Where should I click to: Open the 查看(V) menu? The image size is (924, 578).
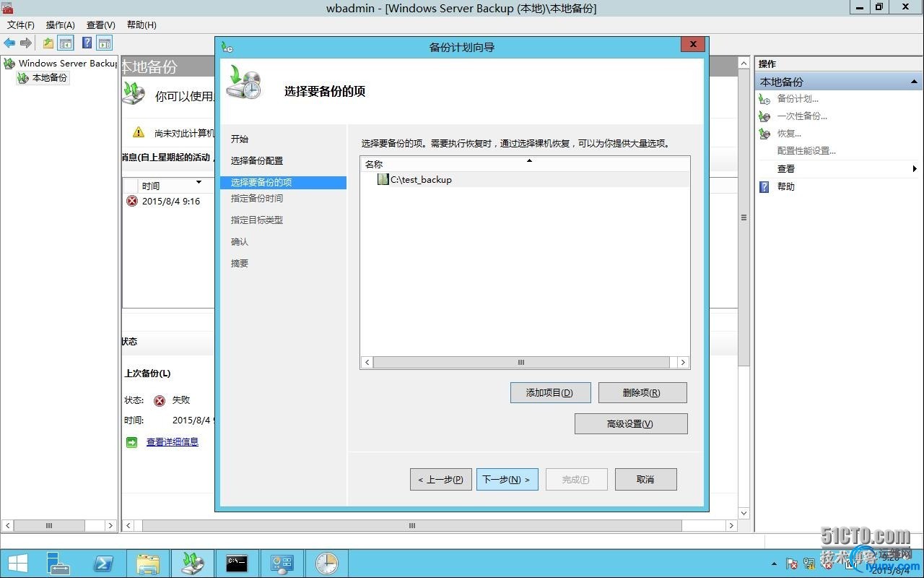100,25
